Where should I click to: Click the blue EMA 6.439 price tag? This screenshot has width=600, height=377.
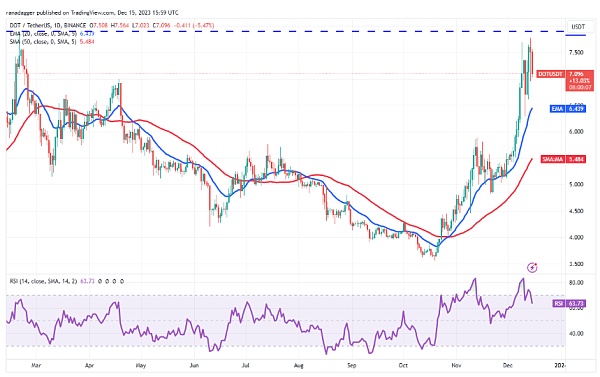click(x=567, y=109)
